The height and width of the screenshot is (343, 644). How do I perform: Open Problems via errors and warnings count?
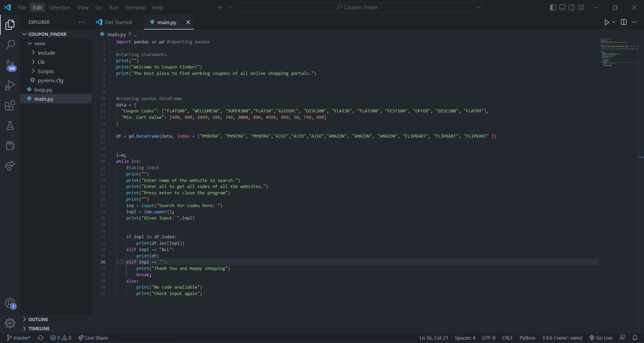click(x=61, y=338)
